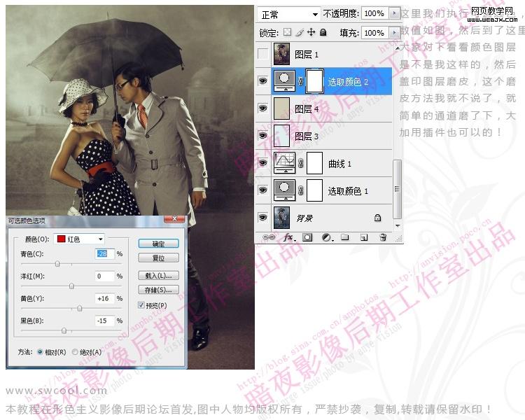Click the mask link chain icon of 选取颜色 2
Screen dimensions: 525x420
coord(301,81)
